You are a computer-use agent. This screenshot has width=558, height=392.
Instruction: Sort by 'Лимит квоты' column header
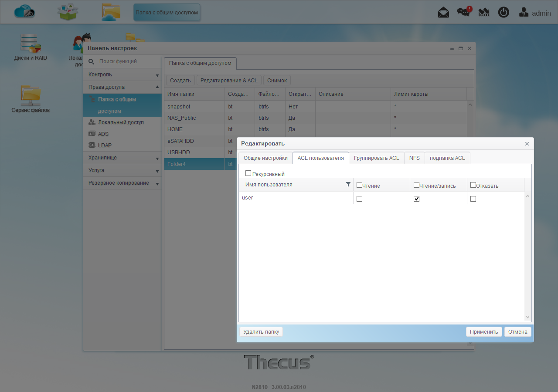tap(429, 94)
